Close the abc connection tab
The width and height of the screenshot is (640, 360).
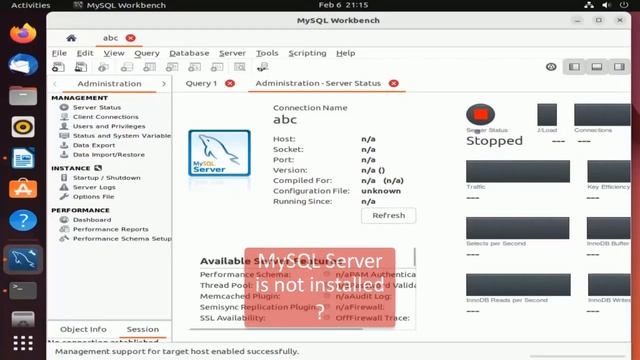point(131,38)
